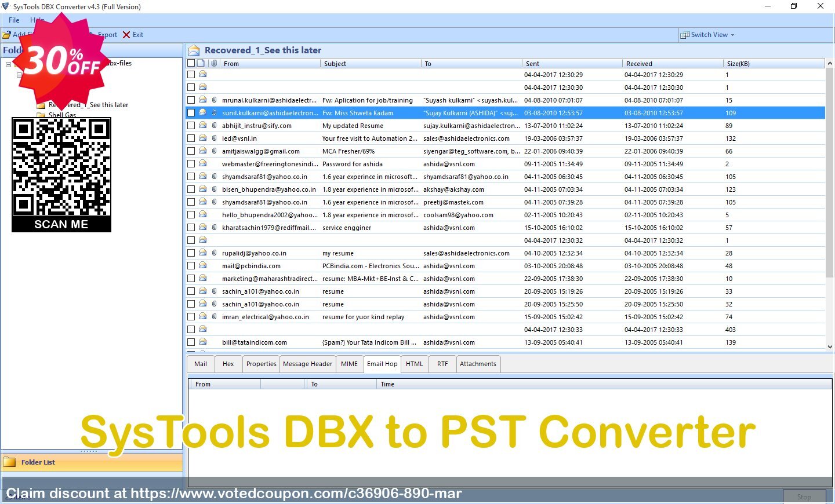835x504 pixels.
Task: Tick checkbox for mail@pcbindia.com row
Action: click(191, 266)
